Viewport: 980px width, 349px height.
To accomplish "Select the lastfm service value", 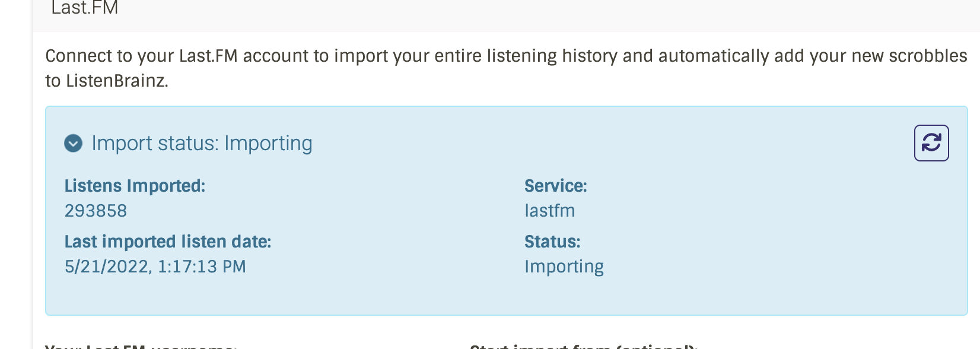I will 549,211.
